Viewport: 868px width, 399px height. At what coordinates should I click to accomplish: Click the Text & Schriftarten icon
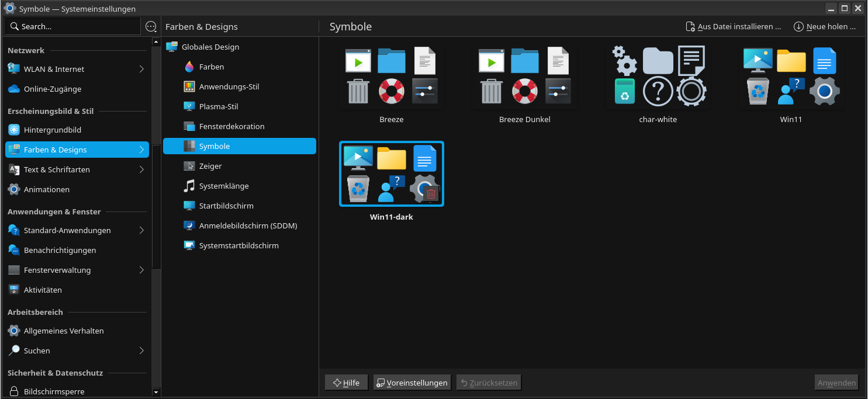pyautogui.click(x=14, y=169)
